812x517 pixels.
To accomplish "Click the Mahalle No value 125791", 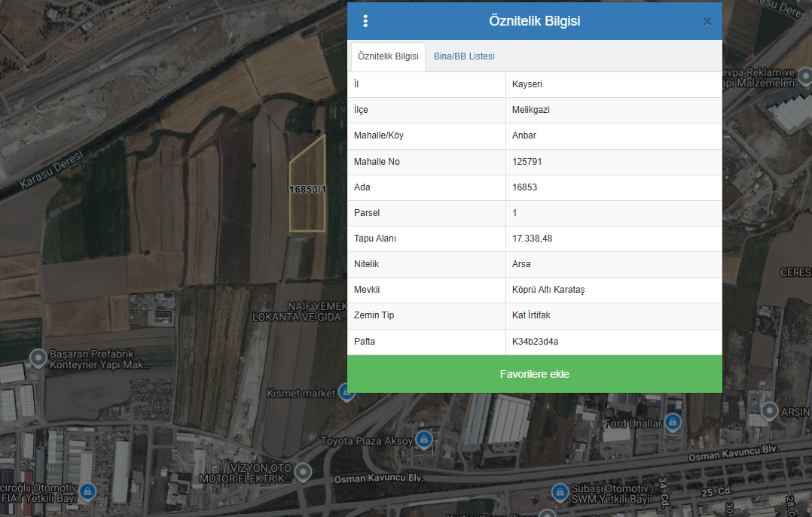I will coord(527,162).
